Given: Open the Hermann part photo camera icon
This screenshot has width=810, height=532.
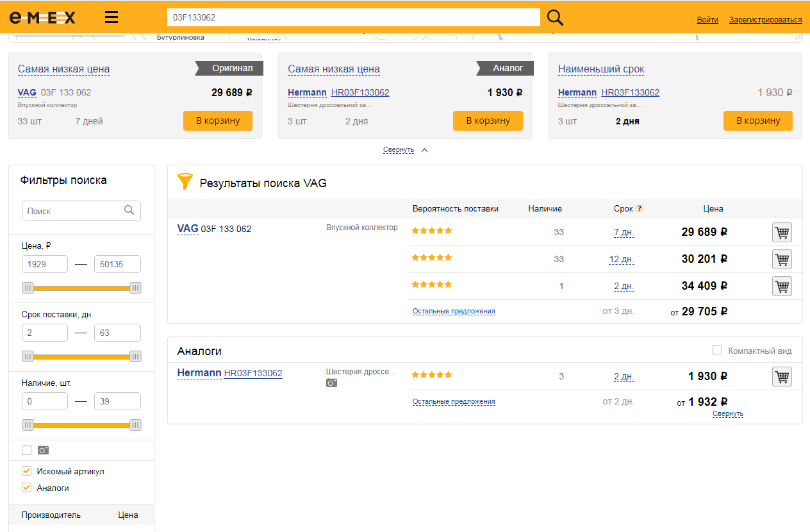Looking at the screenshot, I should pos(331,383).
